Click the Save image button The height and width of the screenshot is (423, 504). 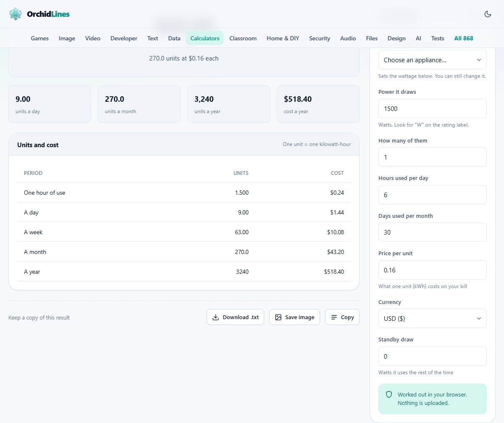point(294,317)
